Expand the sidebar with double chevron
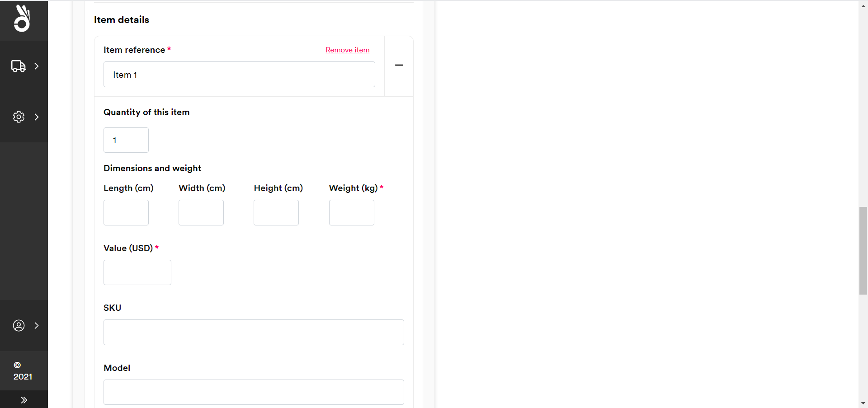 [x=24, y=400]
